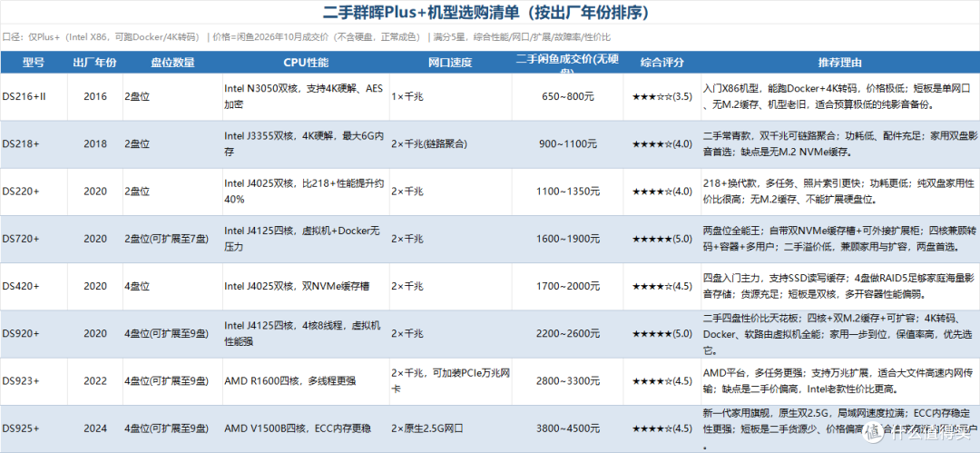Select the year cell 2022
This screenshot has height=453, width=980.
pos(94,381)
